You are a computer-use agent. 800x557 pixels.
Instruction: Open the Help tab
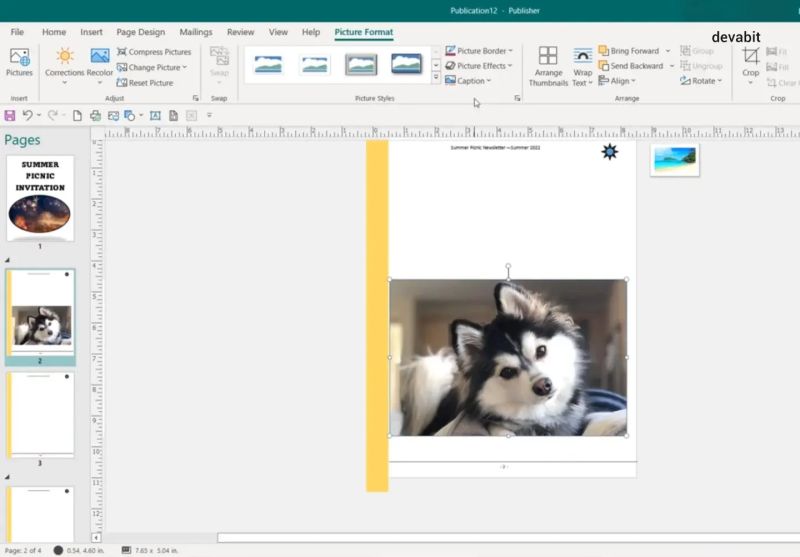[x=311, y=32]
